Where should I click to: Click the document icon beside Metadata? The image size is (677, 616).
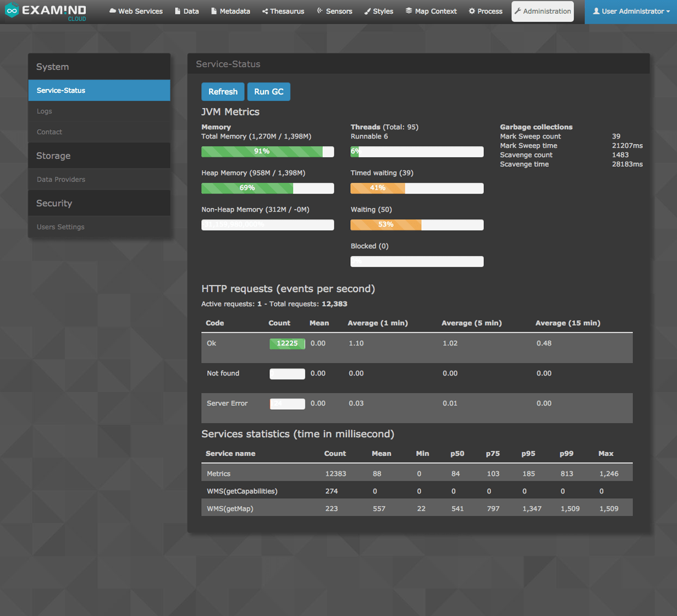tap(214, 12)
